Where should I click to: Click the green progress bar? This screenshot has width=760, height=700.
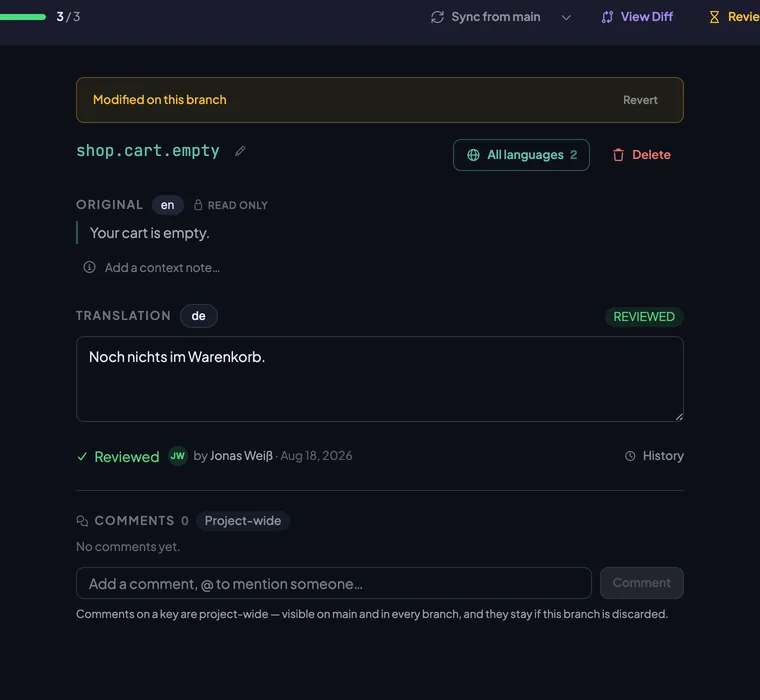coord(23,17)
